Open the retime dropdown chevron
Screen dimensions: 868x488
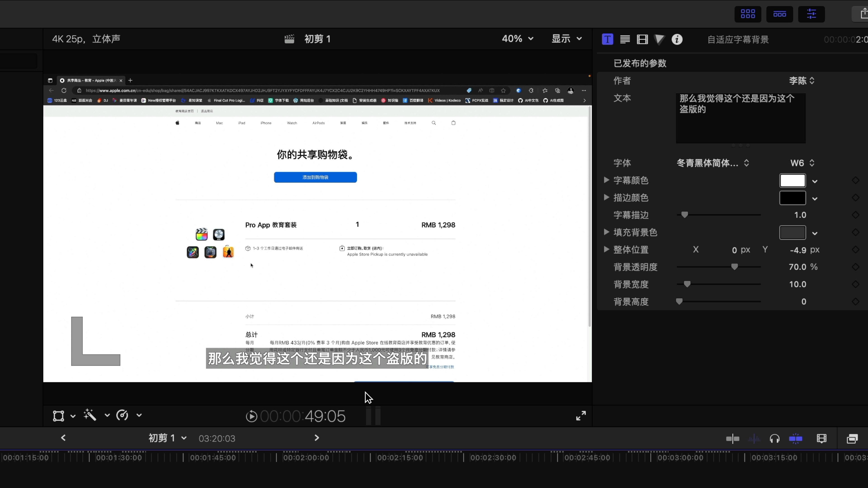click(x=139, y=415)
